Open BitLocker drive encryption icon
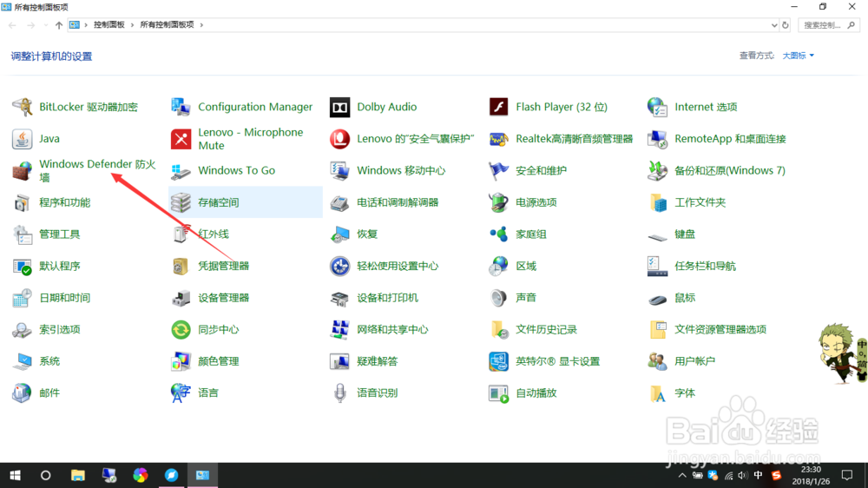The height and width of the screenshot is (488, 868). (x=23, y=107)
